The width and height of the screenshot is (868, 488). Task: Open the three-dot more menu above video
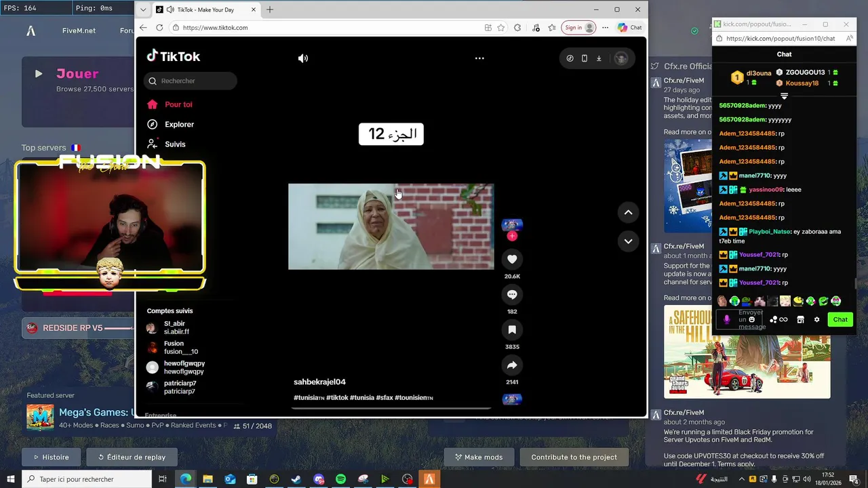coord(479,58)
